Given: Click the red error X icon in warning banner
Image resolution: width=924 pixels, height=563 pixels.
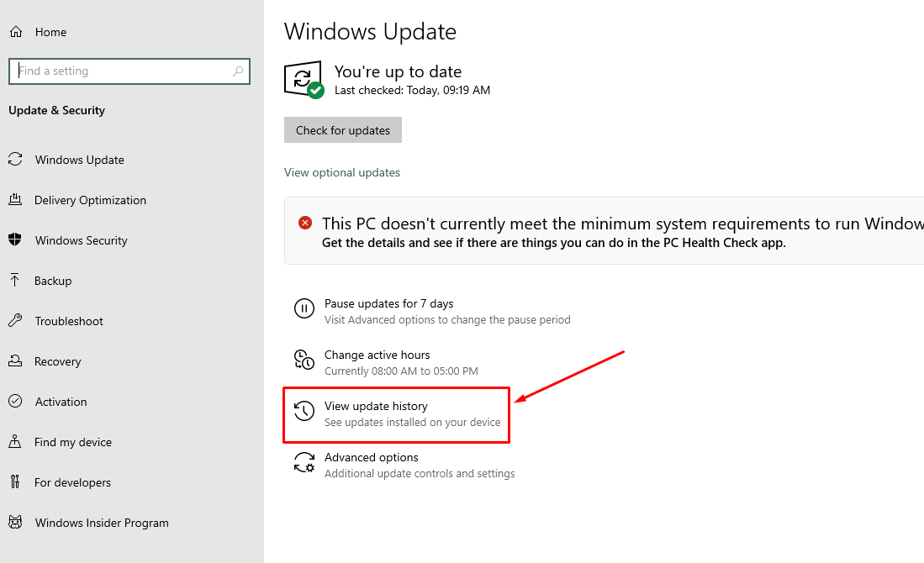Looking at the screenshot, I should click(x=305, y=223).
